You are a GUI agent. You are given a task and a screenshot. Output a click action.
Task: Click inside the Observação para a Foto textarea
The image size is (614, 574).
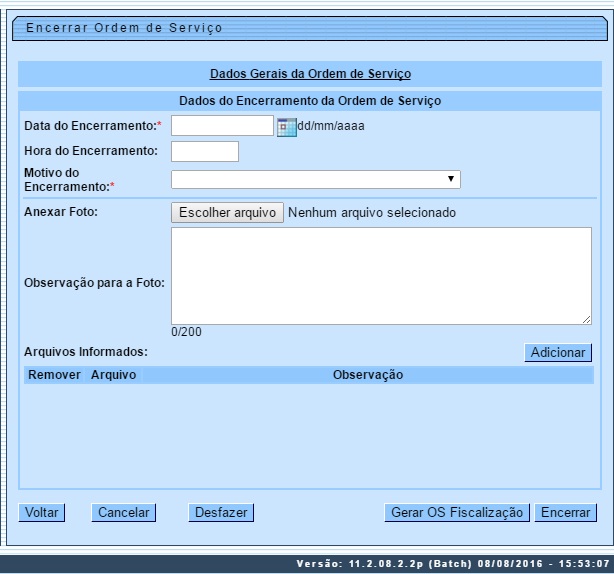(x=381, y=275)
